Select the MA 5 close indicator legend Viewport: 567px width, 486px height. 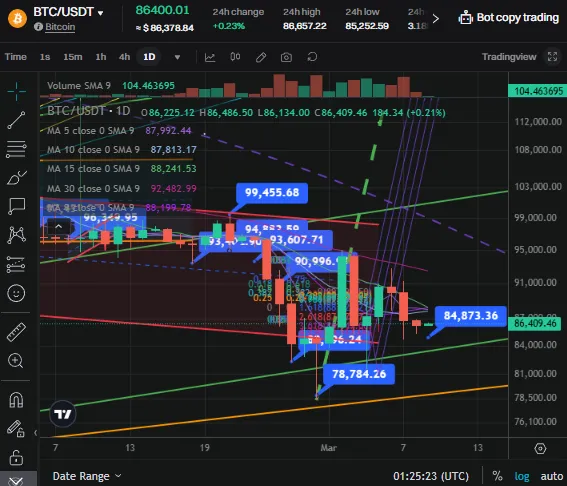click(x=119, y=131)
